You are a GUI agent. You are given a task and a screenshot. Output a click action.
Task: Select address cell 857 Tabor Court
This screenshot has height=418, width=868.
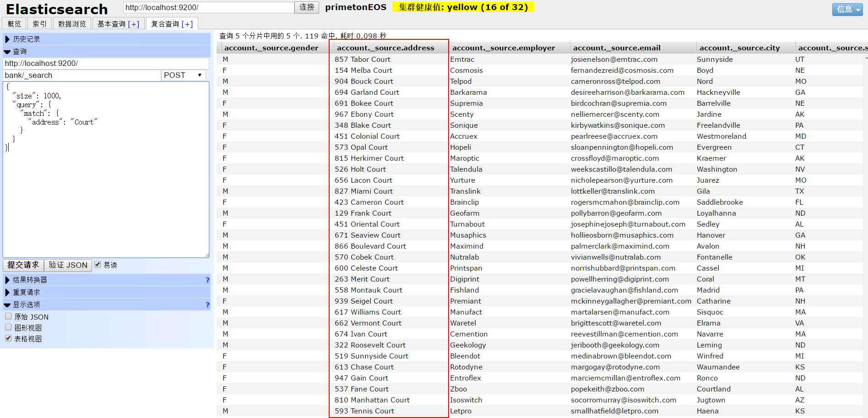tap(363, 60)
